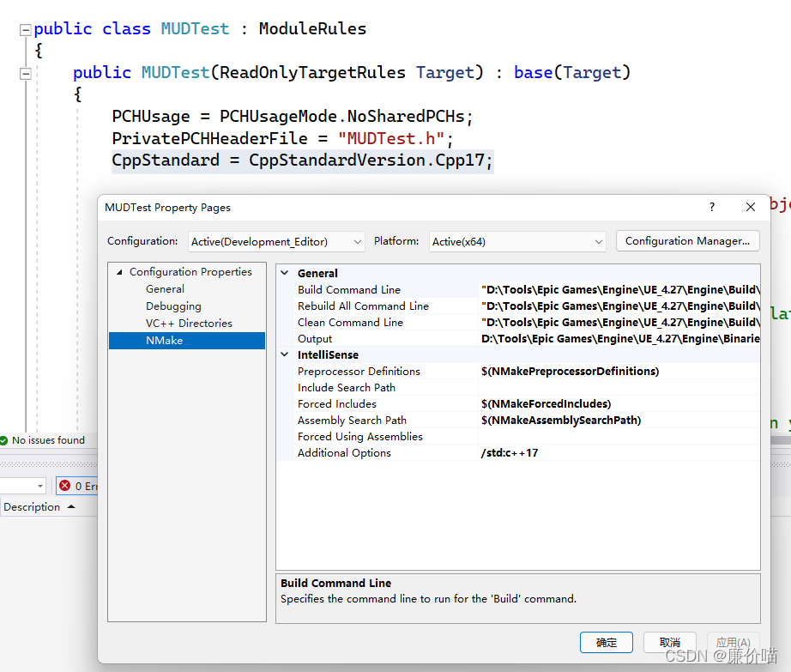
Task: Cancel with the 取消 button
Action: pos(669,642)
